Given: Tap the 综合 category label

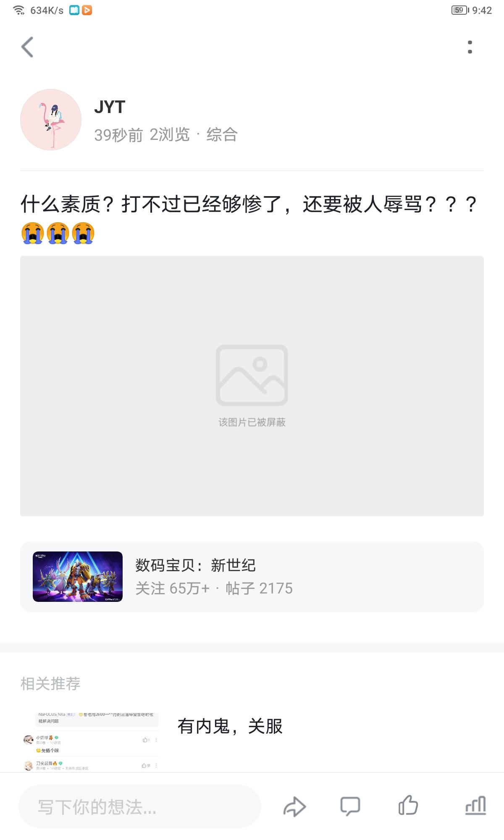Looking at the screenshot, I should click(222, 135).
